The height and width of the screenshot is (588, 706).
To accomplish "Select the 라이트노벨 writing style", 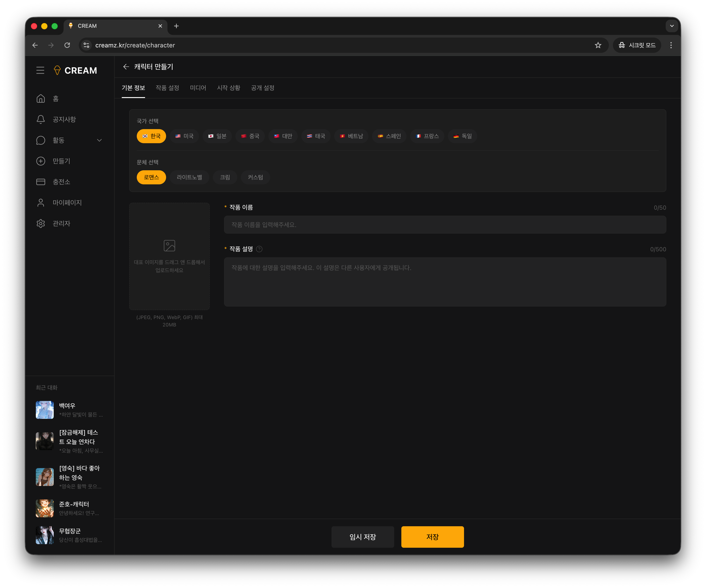I will (189, 177).
